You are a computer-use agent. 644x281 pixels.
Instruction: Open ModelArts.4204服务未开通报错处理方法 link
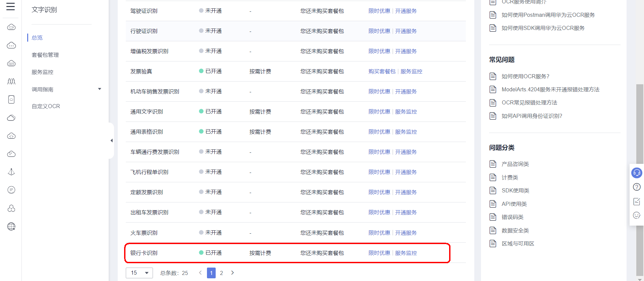coord(550,89)
